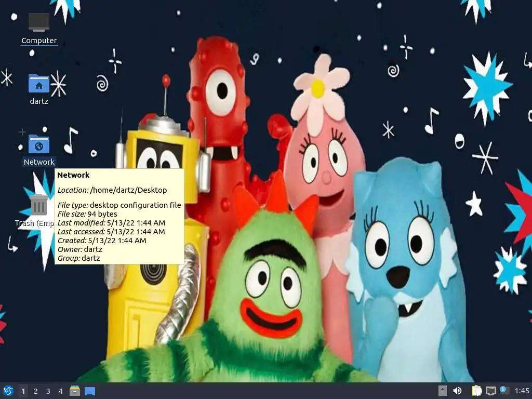Image resolution: width=532 pixels, height=399 pixels.
Task: Click the 'File type: desktop configuration file' line
Action: click(x=119, y=205)
